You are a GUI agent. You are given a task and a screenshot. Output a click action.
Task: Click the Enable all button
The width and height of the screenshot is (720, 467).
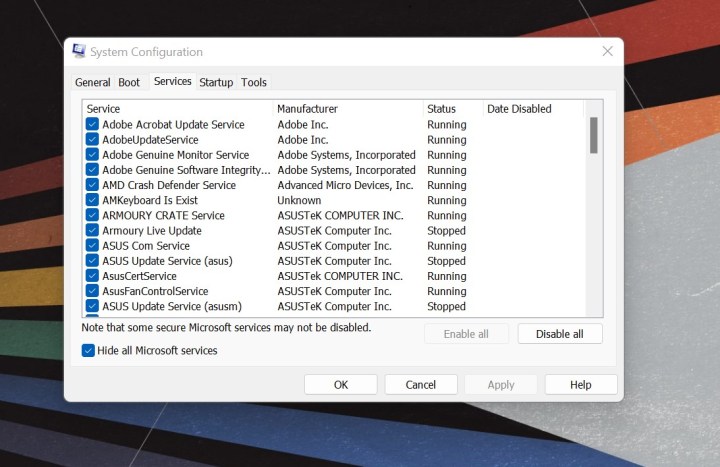tap(466, 334)
